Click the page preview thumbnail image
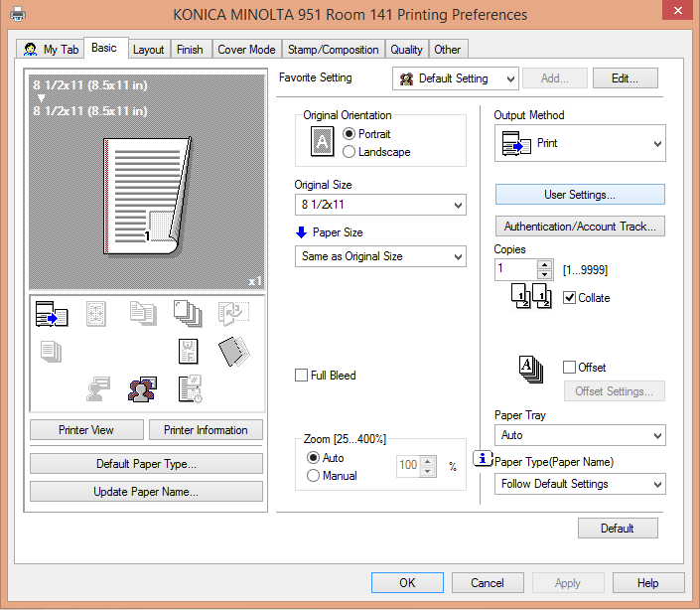Viewport: 700px width, 610px height. click(x=148, y=196)
